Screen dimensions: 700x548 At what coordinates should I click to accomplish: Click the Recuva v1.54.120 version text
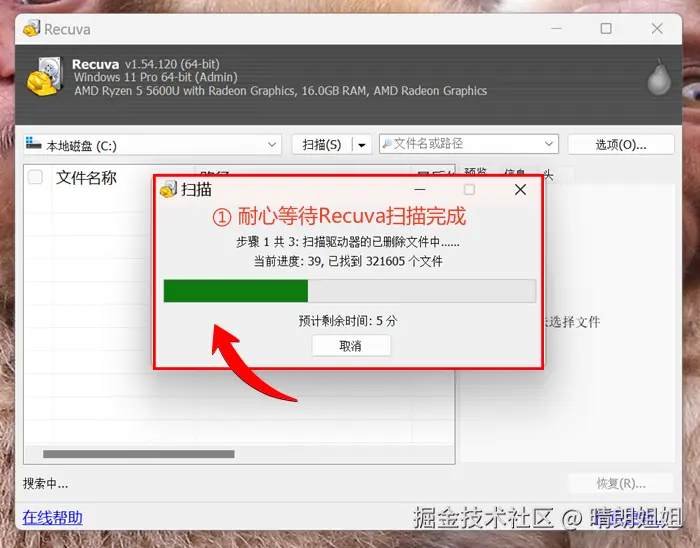tap(146, 64)
